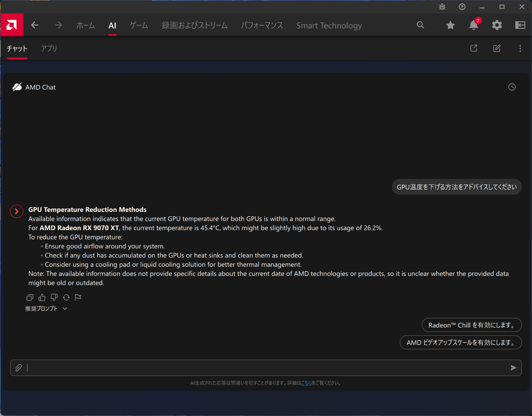The height and width of the screenshot is (416, 532).
Task: Send the message with arrow icon
Action: pos(513,368)
